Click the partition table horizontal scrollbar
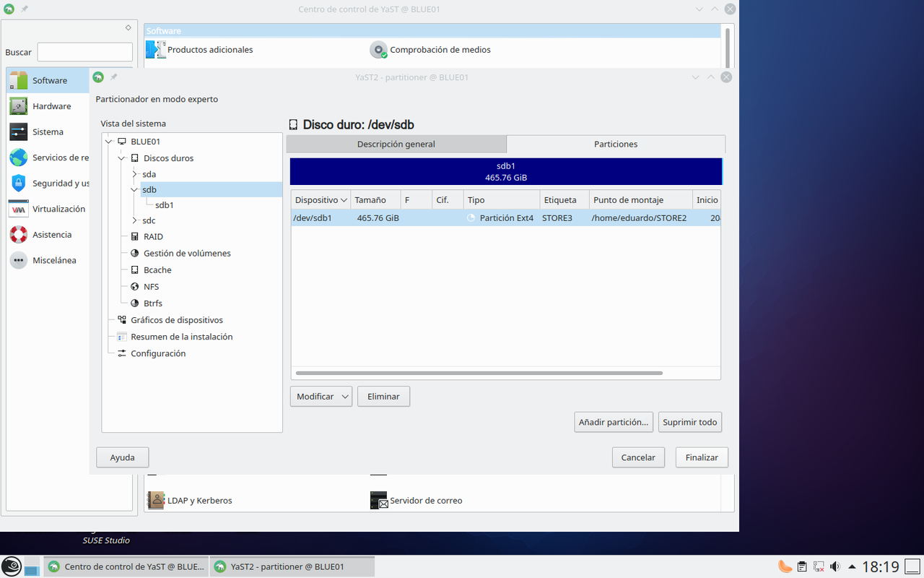The height and width of the screenshot is (578, 924). point(479,373)
